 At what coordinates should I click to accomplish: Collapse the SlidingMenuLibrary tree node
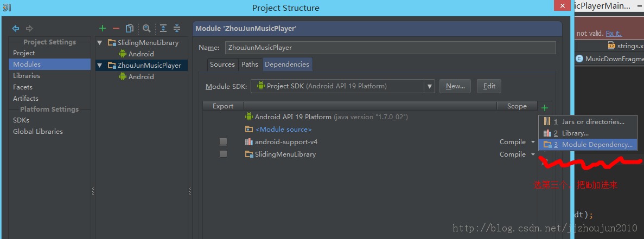click(x=99, y=42)
